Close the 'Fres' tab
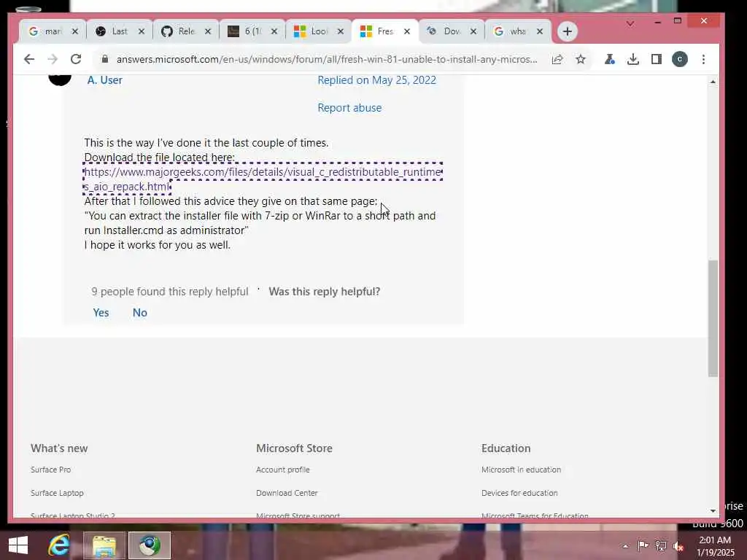 tap(407, 31)
